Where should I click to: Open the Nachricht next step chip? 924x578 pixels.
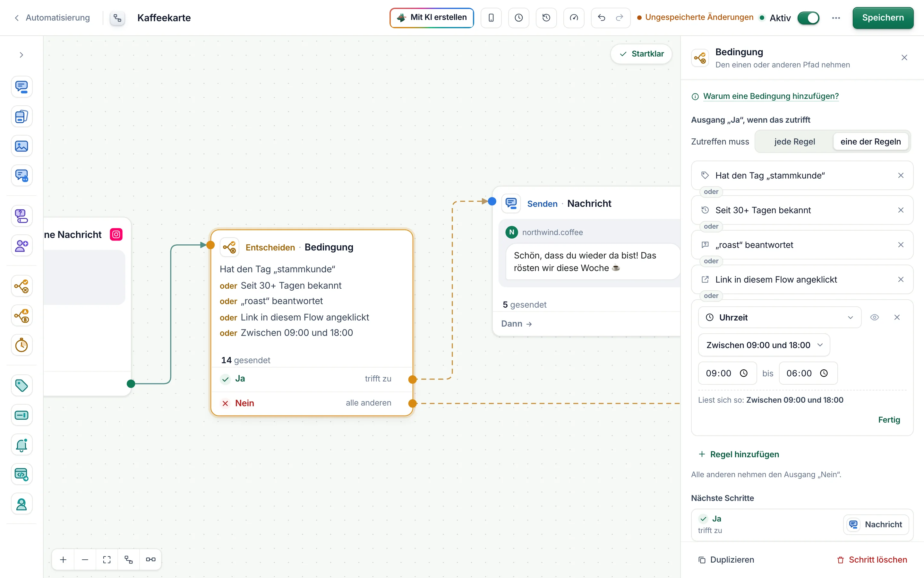(876, 524)
